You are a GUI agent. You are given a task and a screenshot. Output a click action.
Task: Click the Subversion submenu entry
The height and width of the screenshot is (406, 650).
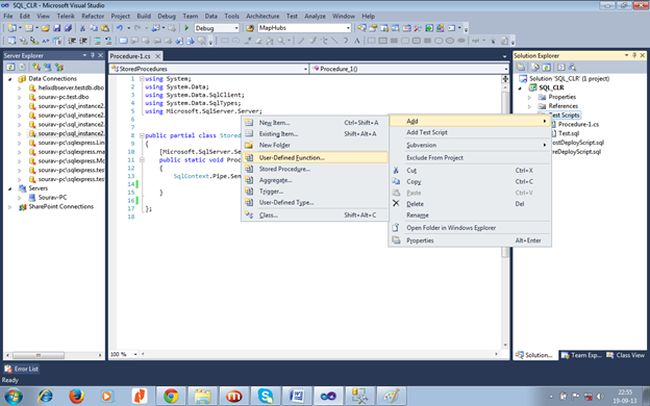tap(470, 145)
